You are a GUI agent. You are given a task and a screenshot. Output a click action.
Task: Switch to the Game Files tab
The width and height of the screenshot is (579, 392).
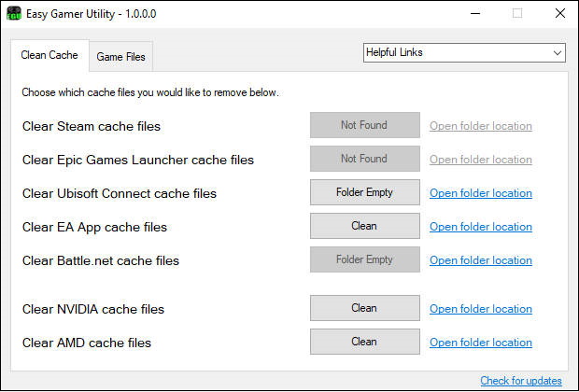(121, 57)
